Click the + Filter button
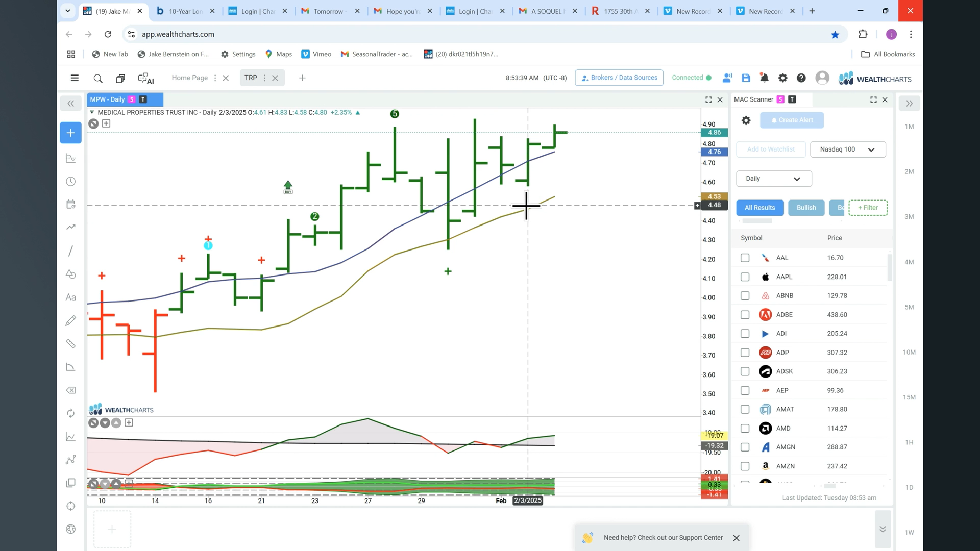980x551 pixels. click(x=868, y=208)
